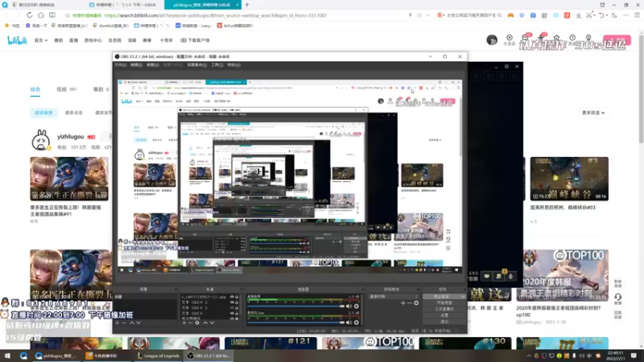This screenshot has width=644, height=362.
Task: Expand the bilibili home nav dropdown arrow
Action: [46, 41]
